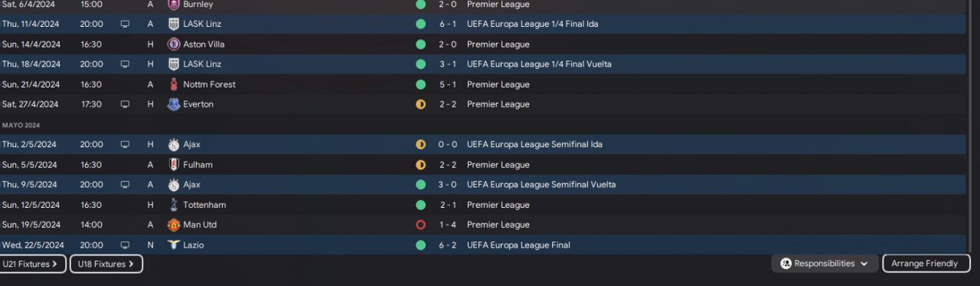This screenshot has width=980, height=286.
Task: Click the Arrange Friendly button
Action: (926, 264)
